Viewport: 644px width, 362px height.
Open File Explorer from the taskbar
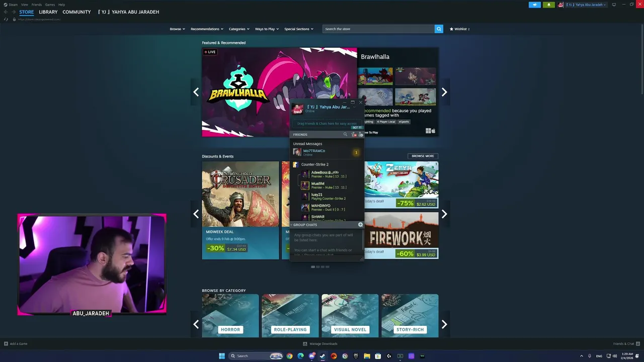367,356
